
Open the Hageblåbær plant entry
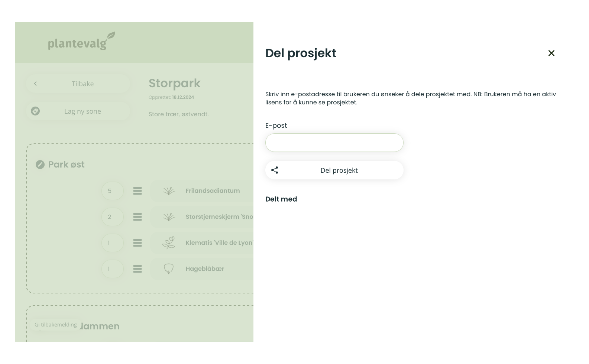coord(202,269)
